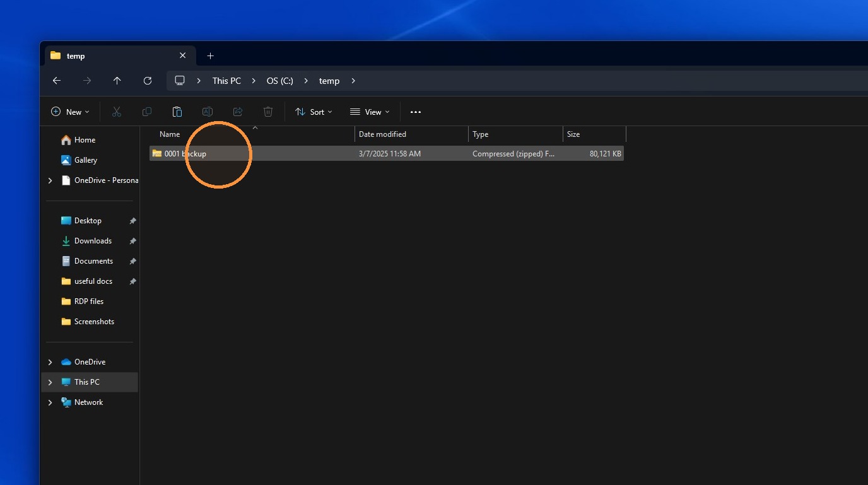The height and width of the screenshot is (485, 868).
Task: Sort by Type column header
Action: click(516, 134)
